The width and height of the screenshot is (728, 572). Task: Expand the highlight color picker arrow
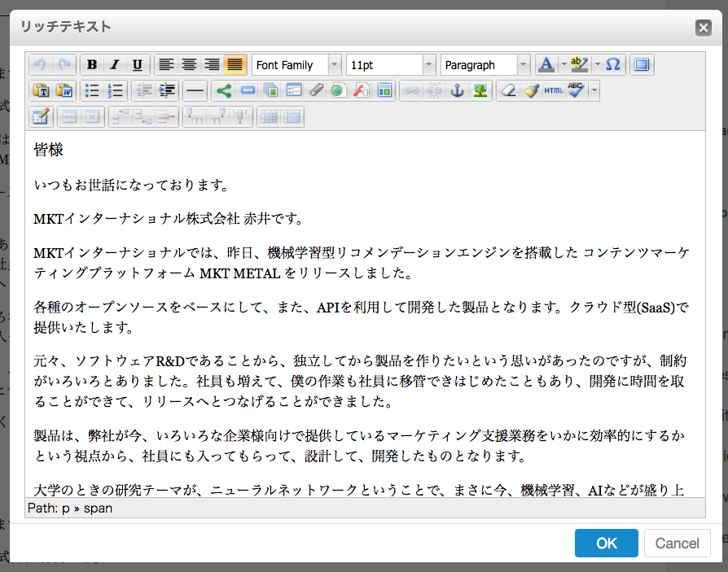click(x=598, y=65)
